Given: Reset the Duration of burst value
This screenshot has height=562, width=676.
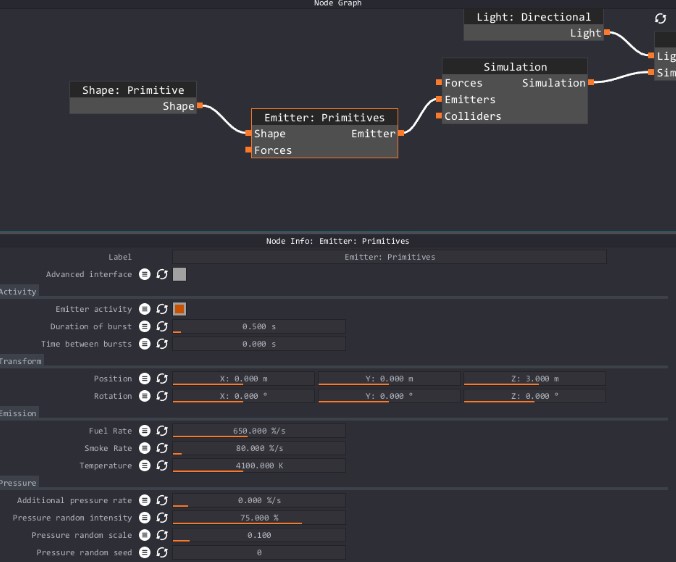Looking at the screenshot, I should coord(162,327).
